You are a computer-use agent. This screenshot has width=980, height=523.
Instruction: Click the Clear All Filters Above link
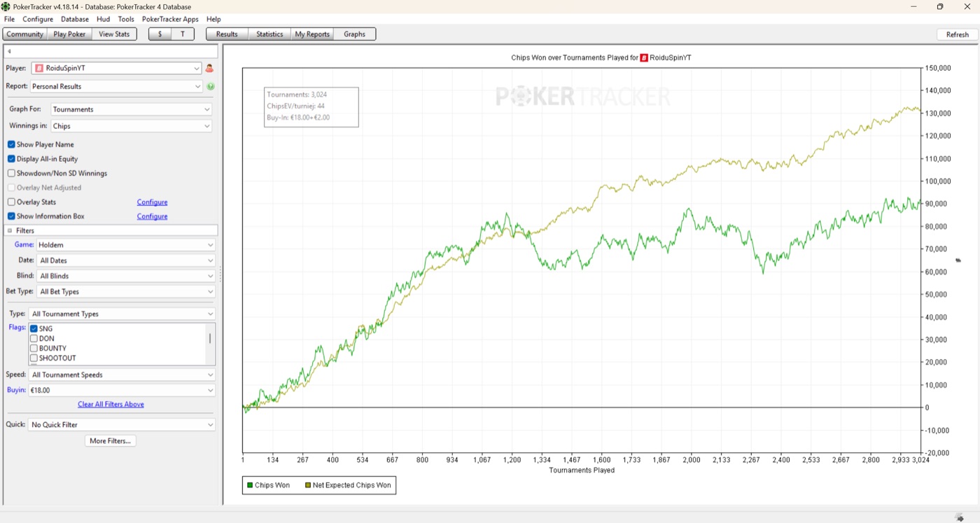tap(111, 405)
